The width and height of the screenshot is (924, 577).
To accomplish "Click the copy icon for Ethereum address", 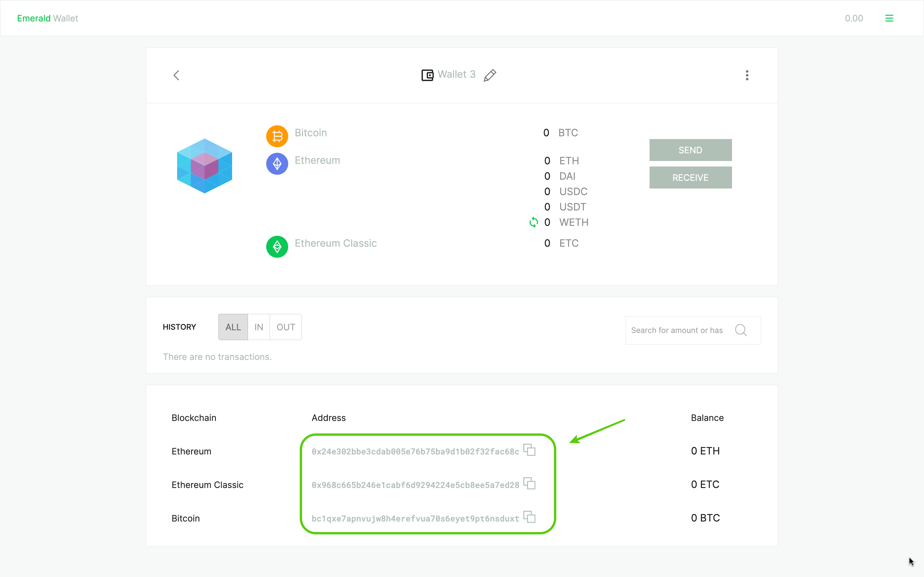I will click(530, 450).
